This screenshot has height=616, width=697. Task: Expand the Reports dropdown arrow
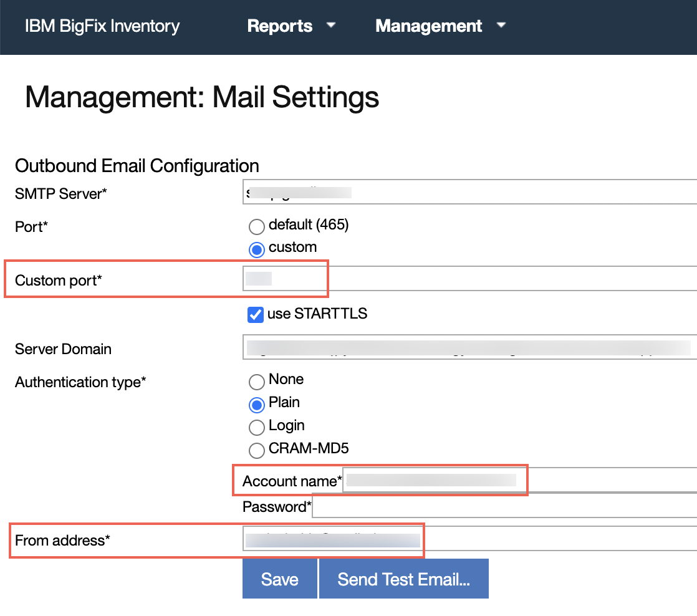coord(330,25)
